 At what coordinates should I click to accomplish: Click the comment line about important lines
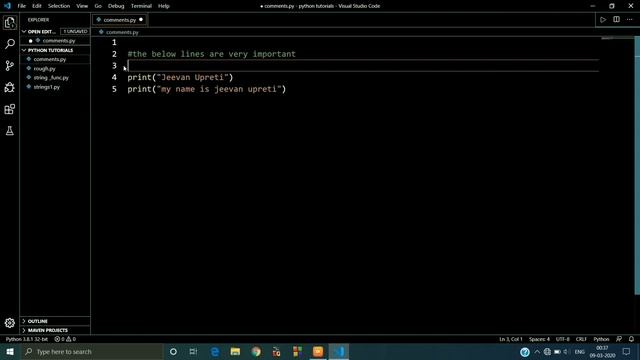coord(211,54)
